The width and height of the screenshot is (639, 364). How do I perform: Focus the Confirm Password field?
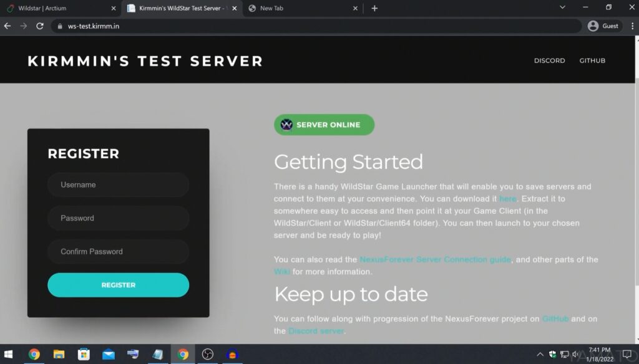[x=118, y=252]
